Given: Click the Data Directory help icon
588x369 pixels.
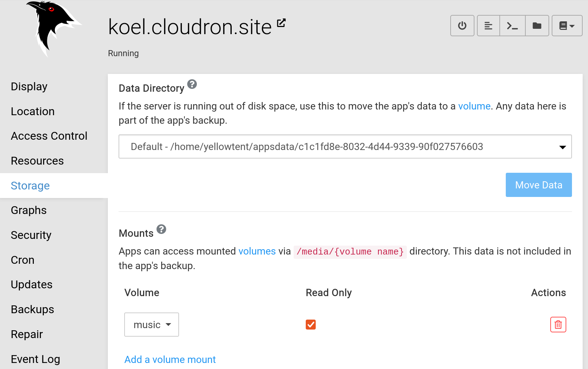Looking at the screenshot, I should [192, 84].
